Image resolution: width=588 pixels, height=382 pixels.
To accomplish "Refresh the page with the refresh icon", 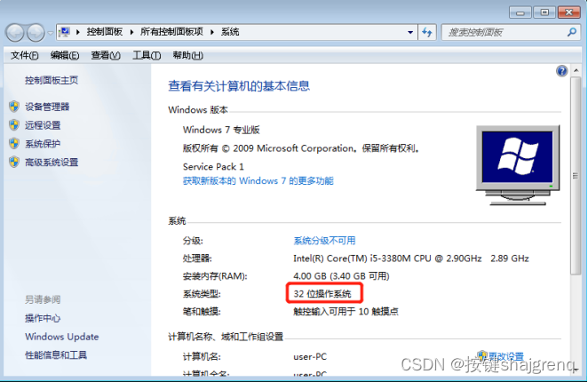I will (427, 32).
